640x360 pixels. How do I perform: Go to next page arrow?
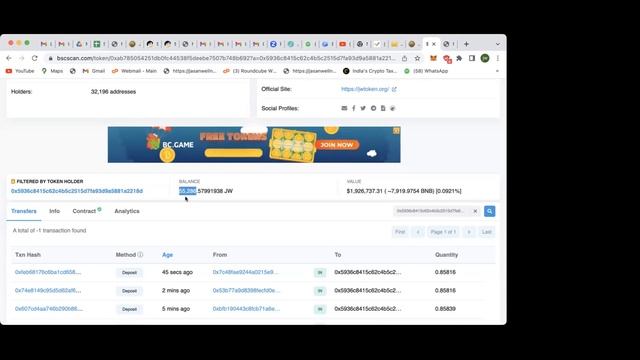(x=469, y=232)
